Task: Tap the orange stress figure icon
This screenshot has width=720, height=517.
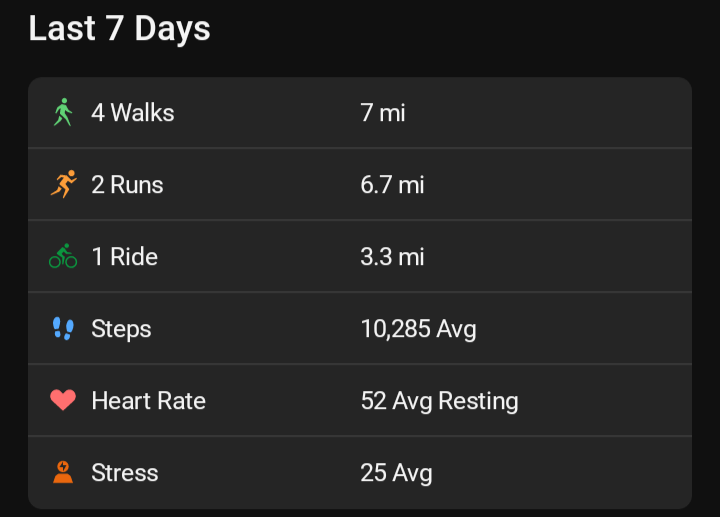Action: click(x=63, y=472)
